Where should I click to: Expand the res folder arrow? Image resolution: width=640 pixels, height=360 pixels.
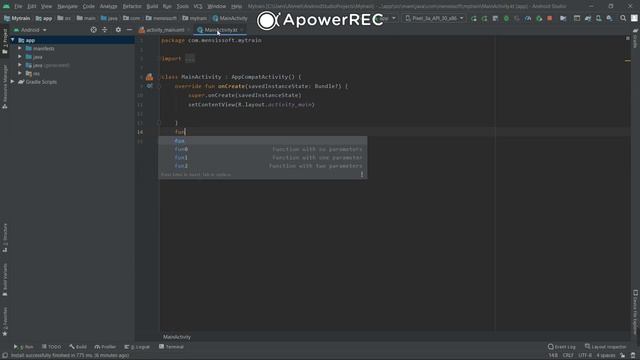pos(20,73)
